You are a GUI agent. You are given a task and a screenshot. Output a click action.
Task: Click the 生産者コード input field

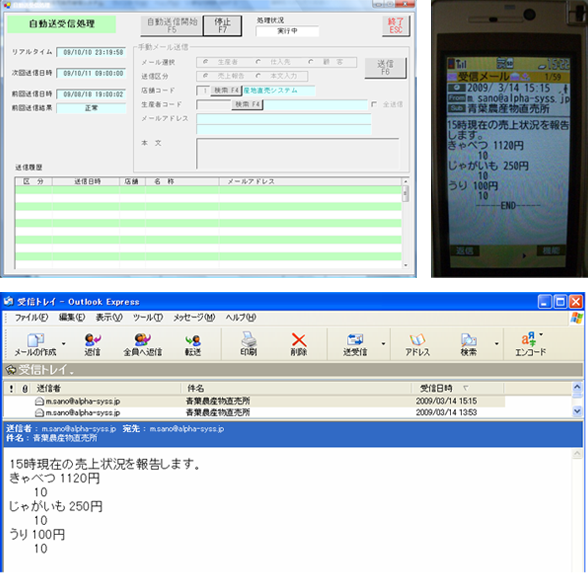(214, 105)
